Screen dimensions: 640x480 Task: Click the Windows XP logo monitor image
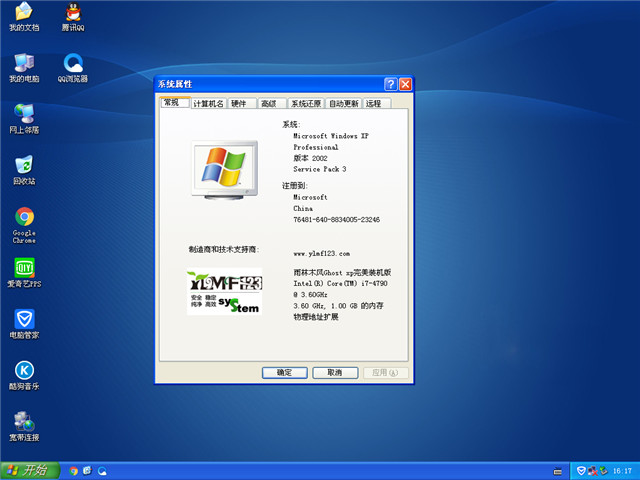224,170
